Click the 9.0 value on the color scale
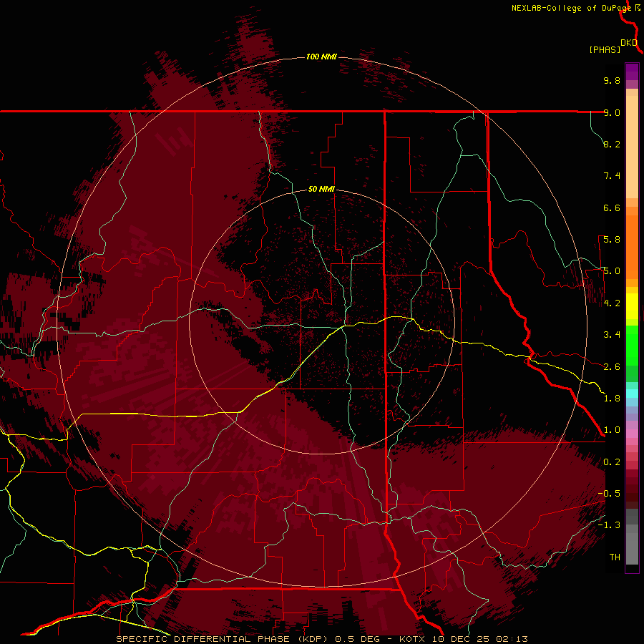This screenshot has height=644, width=644. pos(612,112)
